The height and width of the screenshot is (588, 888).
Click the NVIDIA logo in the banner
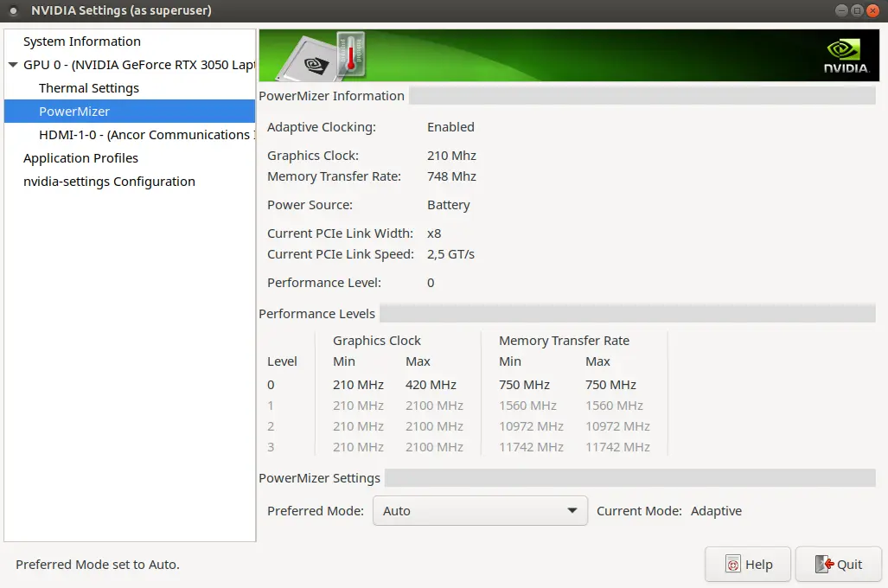click(x=846, y=56)
